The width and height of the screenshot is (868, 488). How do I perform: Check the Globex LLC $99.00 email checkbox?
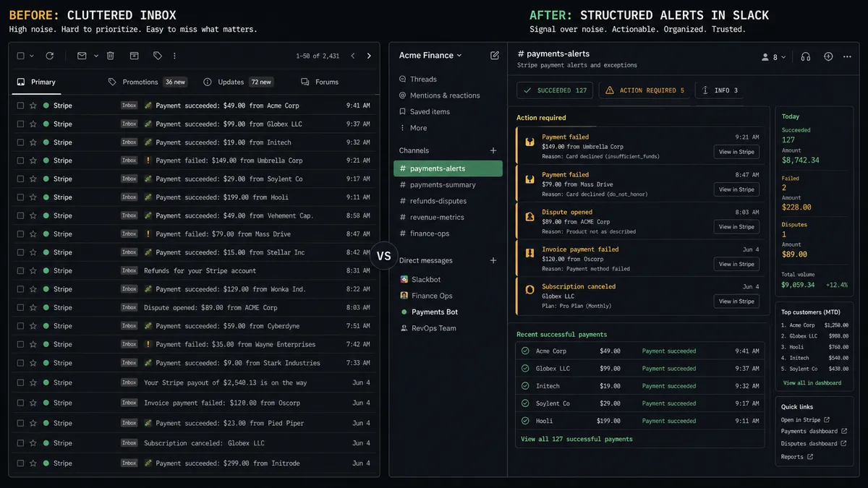[20, 124]
